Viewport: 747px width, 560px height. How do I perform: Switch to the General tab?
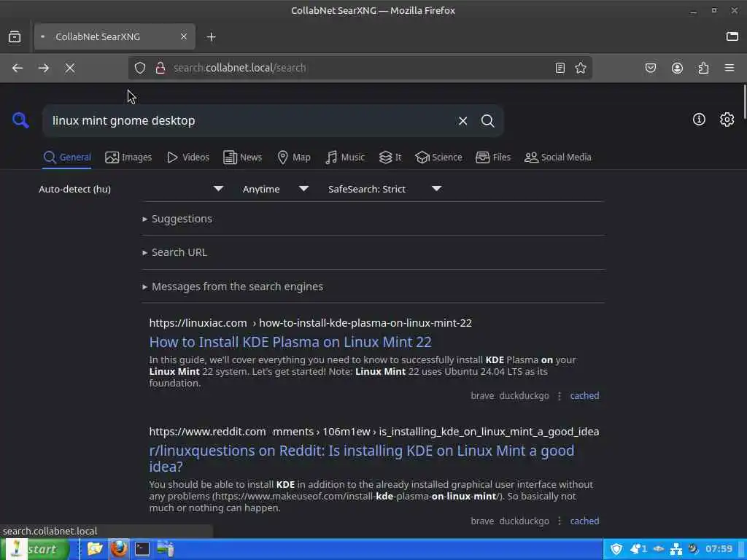click(x=66, y=157)
